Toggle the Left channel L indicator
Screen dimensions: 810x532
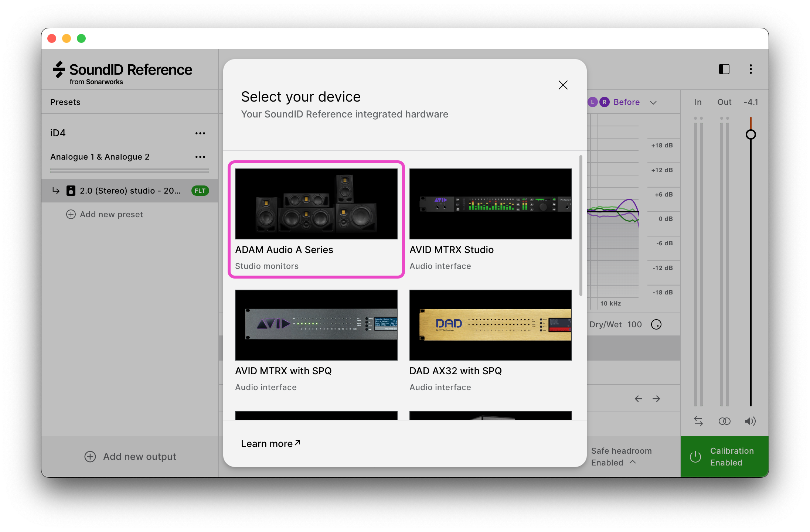593,102
